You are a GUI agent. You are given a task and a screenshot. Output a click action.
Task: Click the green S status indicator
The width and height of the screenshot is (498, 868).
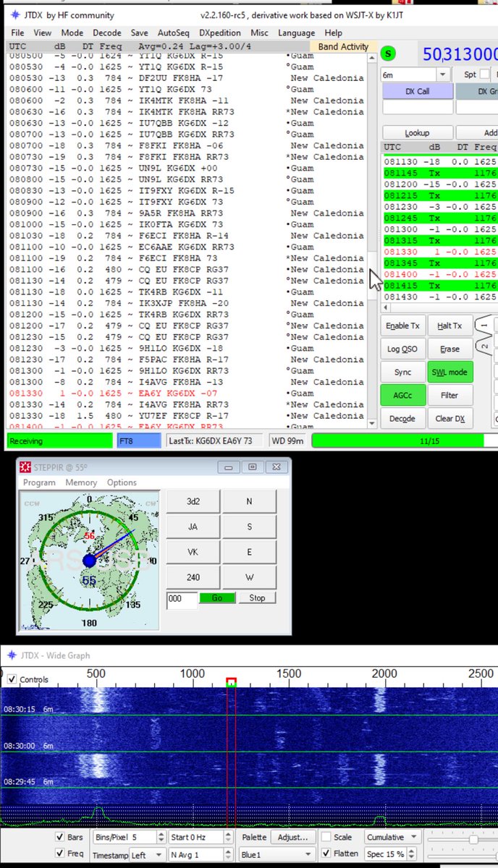click(389, 54)
